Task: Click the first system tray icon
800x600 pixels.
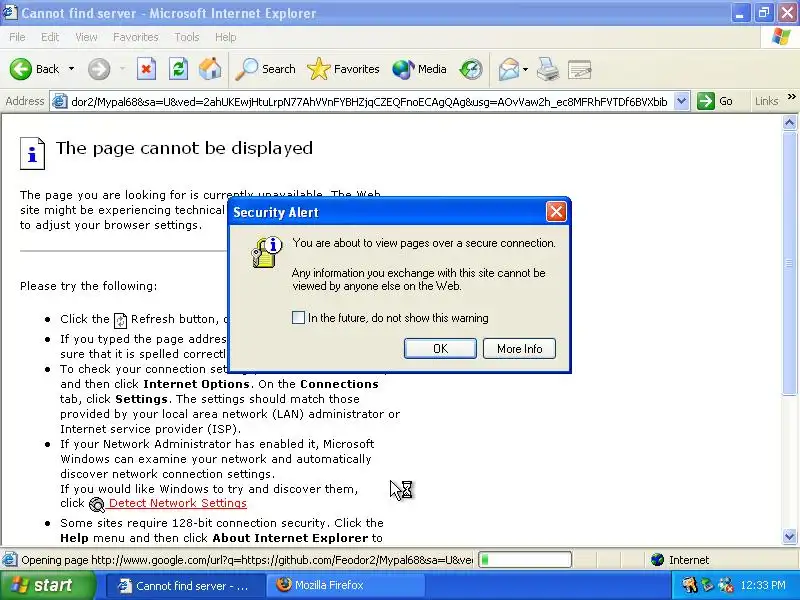Action: tap(689, 585)
